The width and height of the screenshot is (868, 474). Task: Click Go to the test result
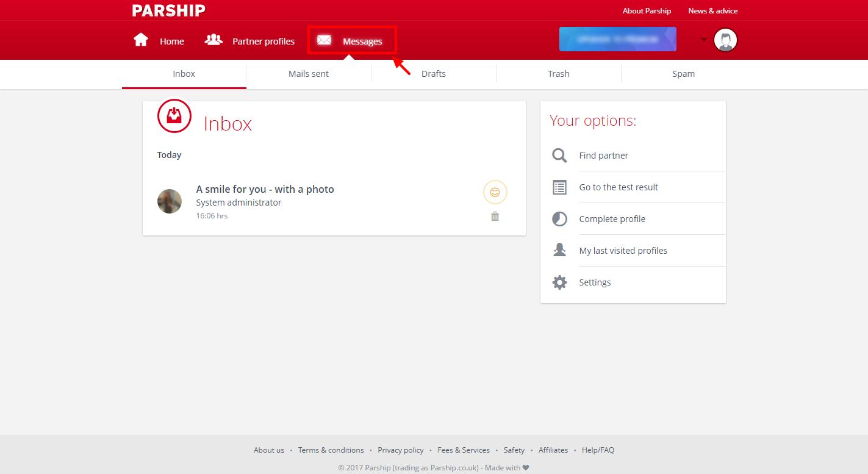point(619,187)
